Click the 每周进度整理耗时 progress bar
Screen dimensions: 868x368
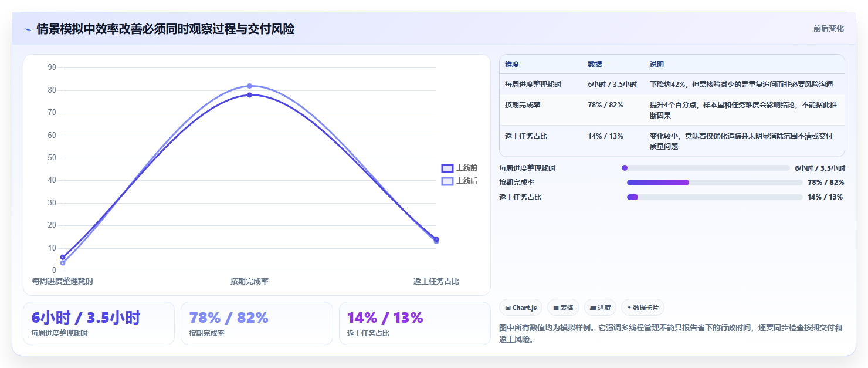coord(706,168)
